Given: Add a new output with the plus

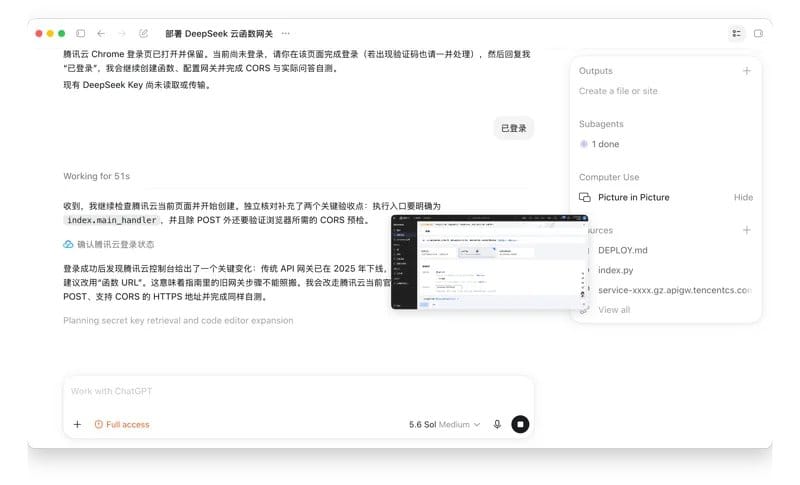Looking at the screenshot, I should point(746,70).
